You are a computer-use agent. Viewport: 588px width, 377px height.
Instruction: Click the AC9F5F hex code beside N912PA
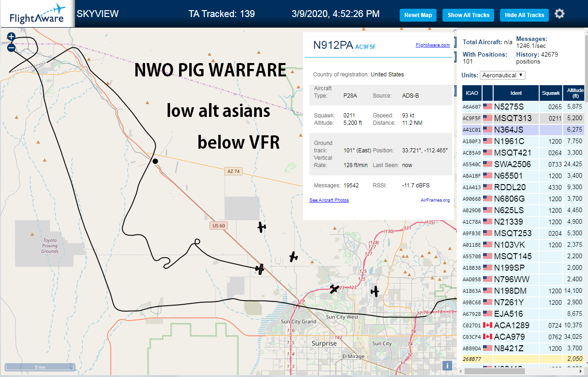366,46
